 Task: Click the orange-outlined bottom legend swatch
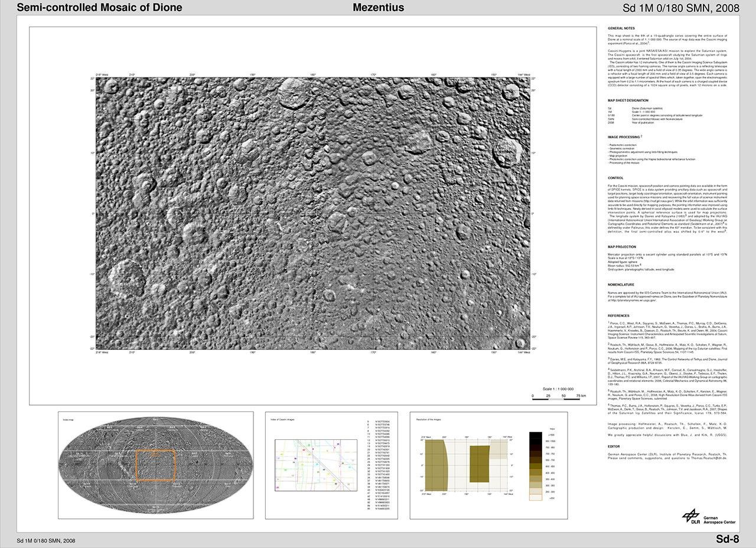coord(535,497)
